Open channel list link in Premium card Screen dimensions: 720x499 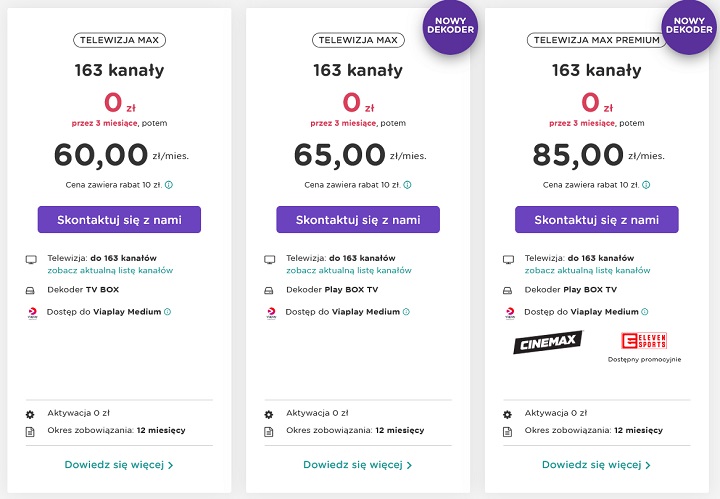tap(588, 270)
